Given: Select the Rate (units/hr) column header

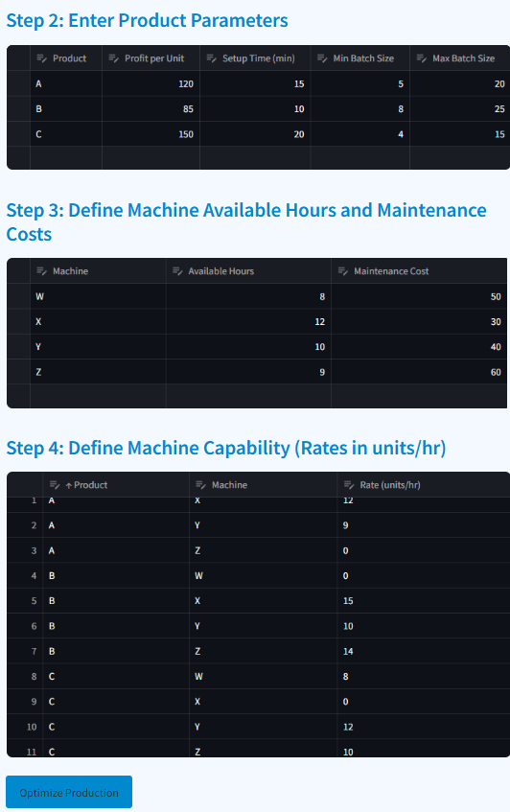Looking at the screenshot, I should click(424, 485).
